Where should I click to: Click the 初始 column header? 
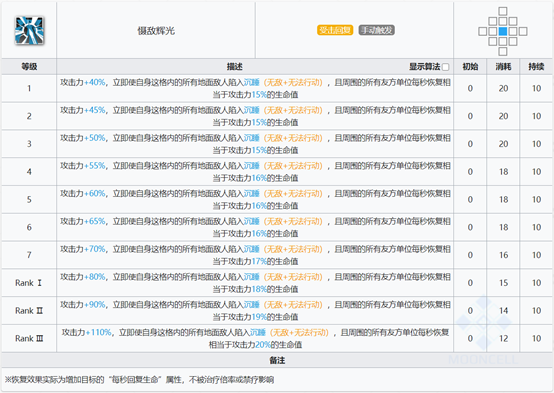pyautogui.click(x=470, y=66)
